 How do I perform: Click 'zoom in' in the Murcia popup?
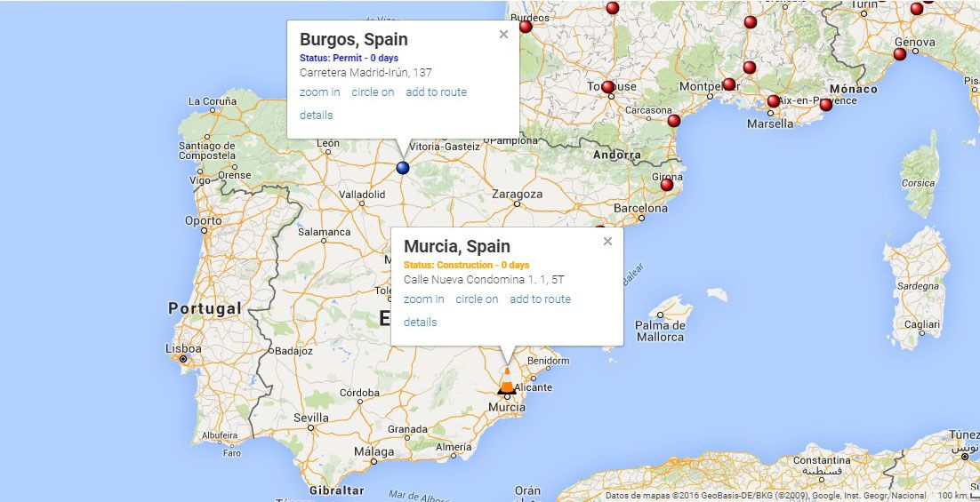pyautogui.click(x=424, y=299)
